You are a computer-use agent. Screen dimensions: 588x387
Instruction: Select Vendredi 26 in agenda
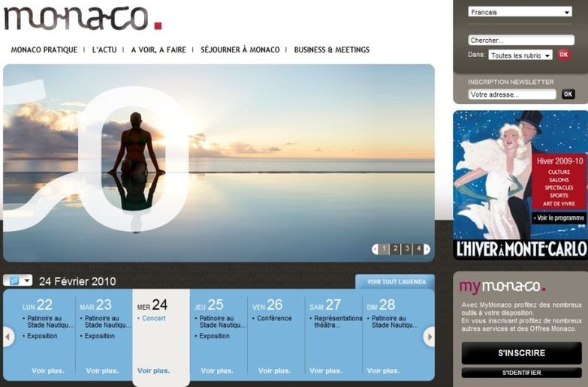267,305
